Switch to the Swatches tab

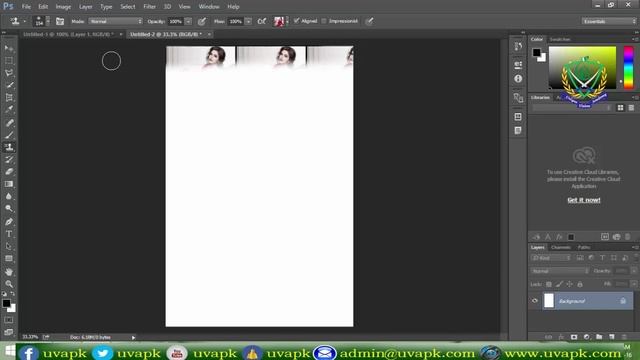click(x=560, y=39)
